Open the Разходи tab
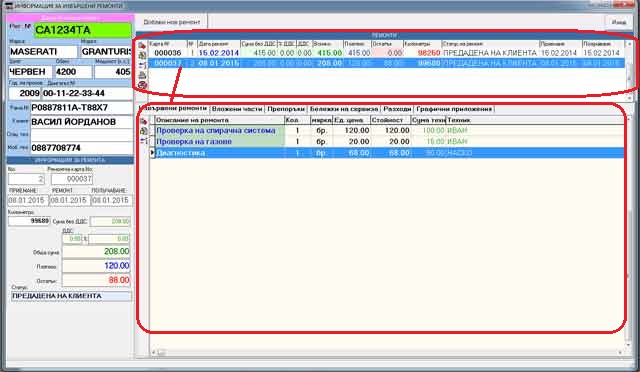Image resolution: width=640 pixels, height=372 pixels. coord(397,109)
